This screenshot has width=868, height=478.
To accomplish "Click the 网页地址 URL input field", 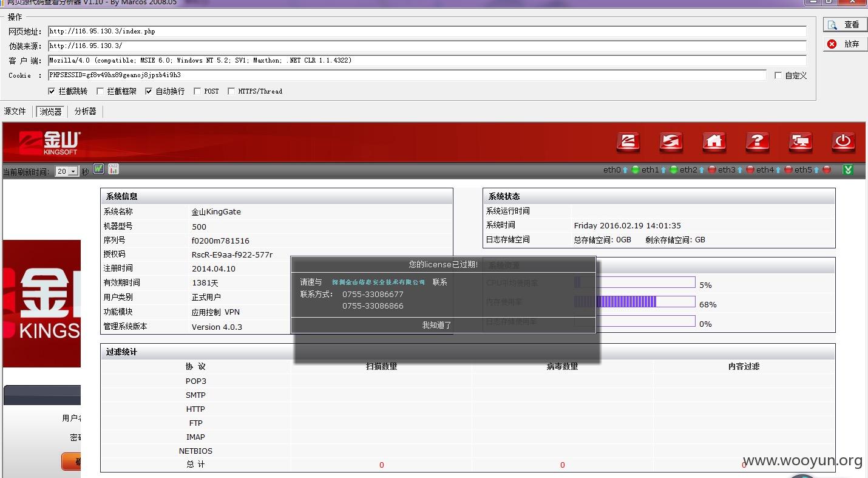I will click(x=427, y=32).
